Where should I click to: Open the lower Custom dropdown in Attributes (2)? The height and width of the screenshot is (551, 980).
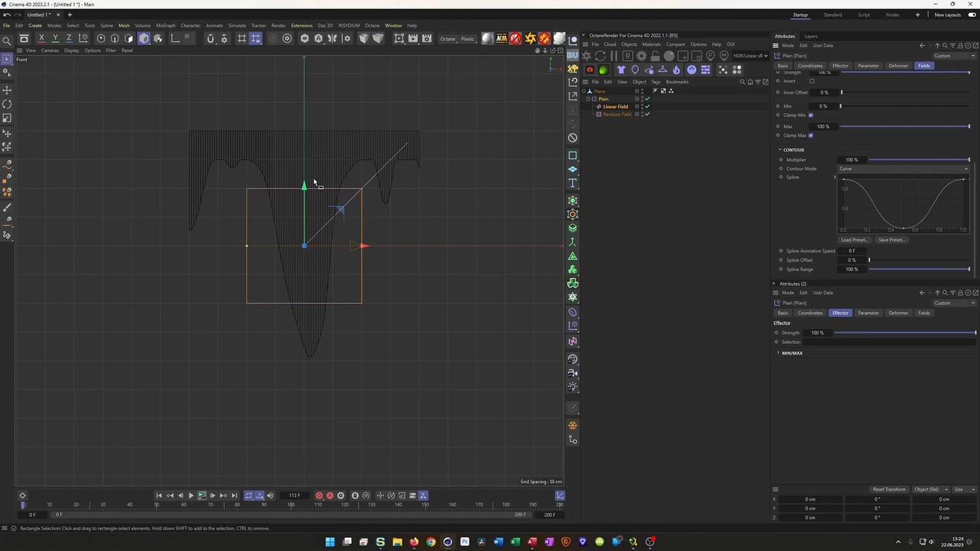(x=954, y=303)
